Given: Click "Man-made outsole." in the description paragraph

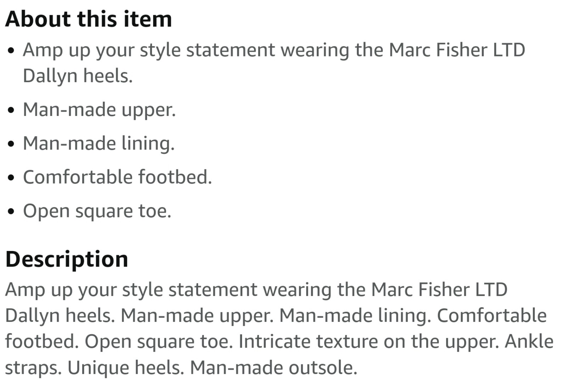Looking at the screenshot, I should coord(274,368).
